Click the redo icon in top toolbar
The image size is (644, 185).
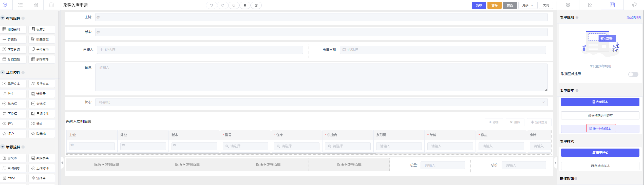pyautogui.click(x=223, y=5)
